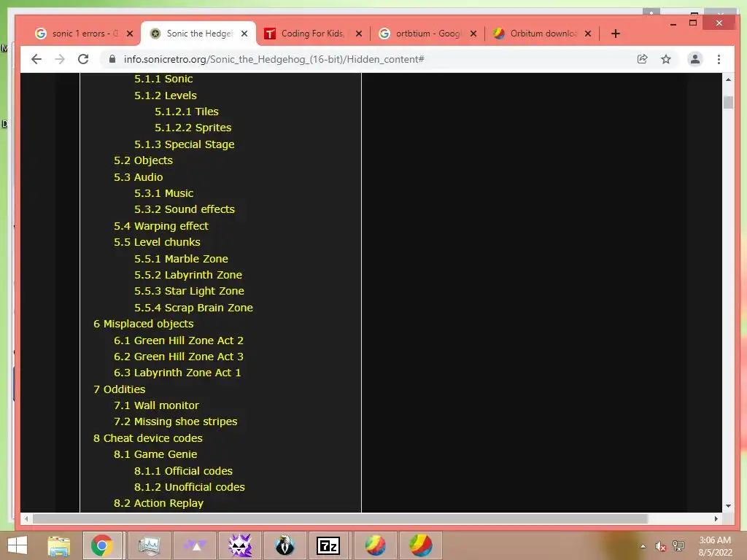The image size is (747, 560).
Task: Switch to the 'Coding For Kids' tab
Action: [x=312, y=34]
